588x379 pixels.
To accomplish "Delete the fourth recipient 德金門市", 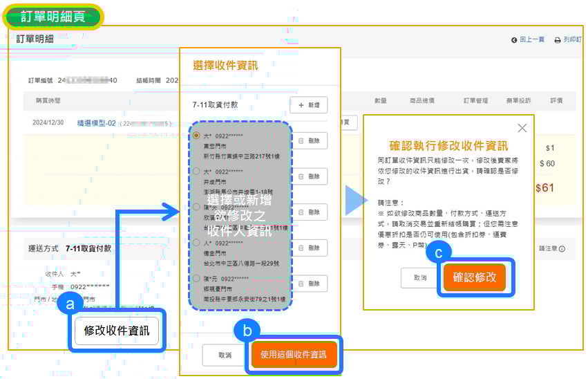I will pos(308,248).
